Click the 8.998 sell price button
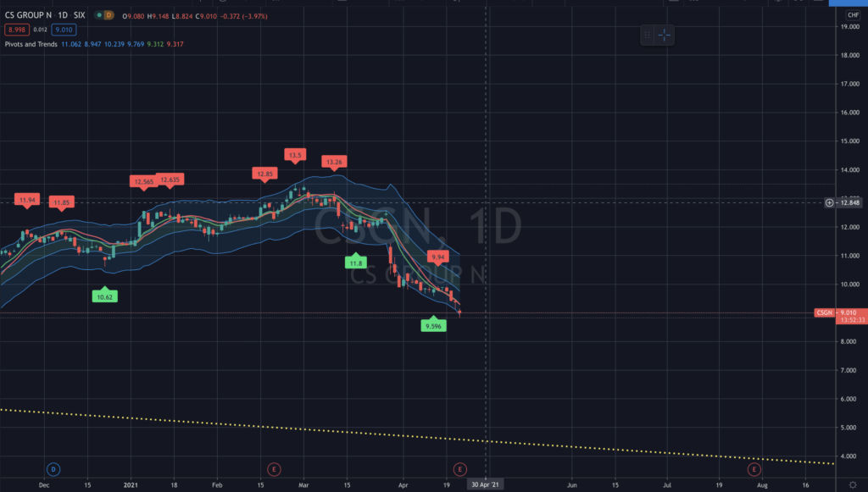 (x=17, y=30)
